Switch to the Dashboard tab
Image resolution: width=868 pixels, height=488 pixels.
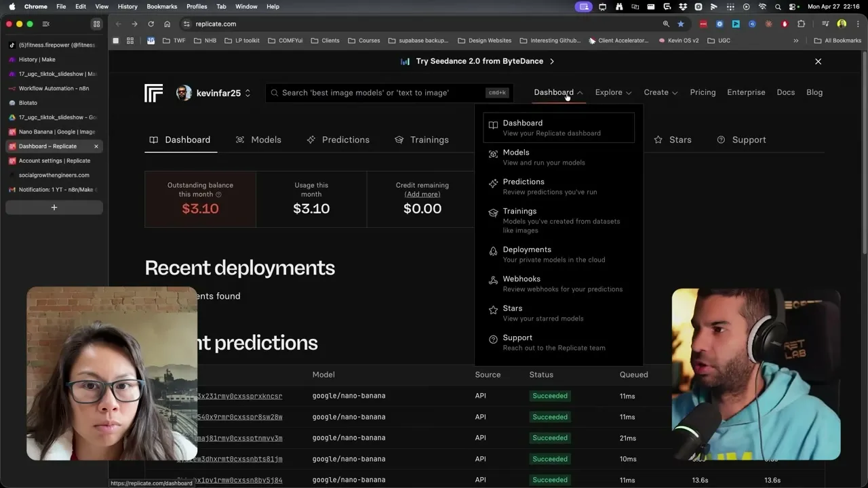tap(180, 140)
